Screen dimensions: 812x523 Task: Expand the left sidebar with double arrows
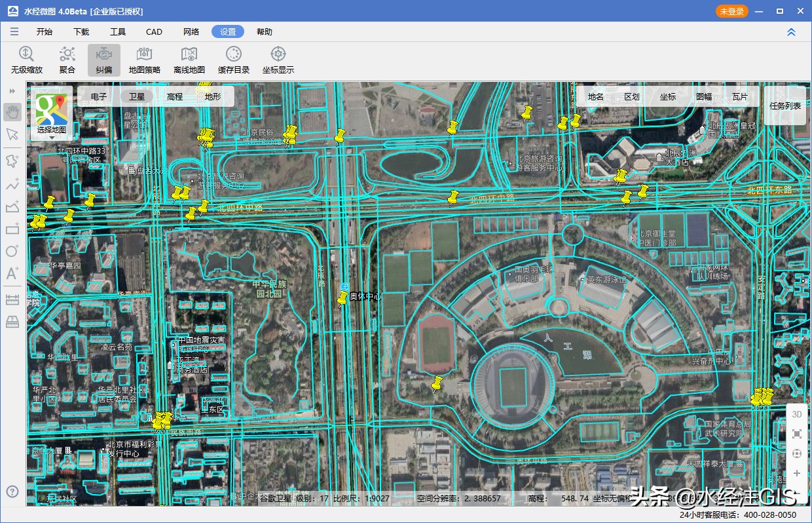click(x=12, y=90)
